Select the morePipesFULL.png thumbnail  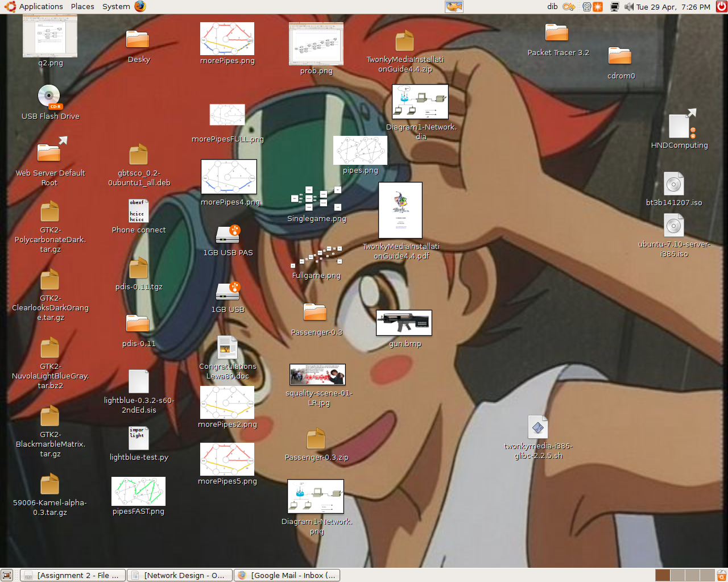[227, 114]
